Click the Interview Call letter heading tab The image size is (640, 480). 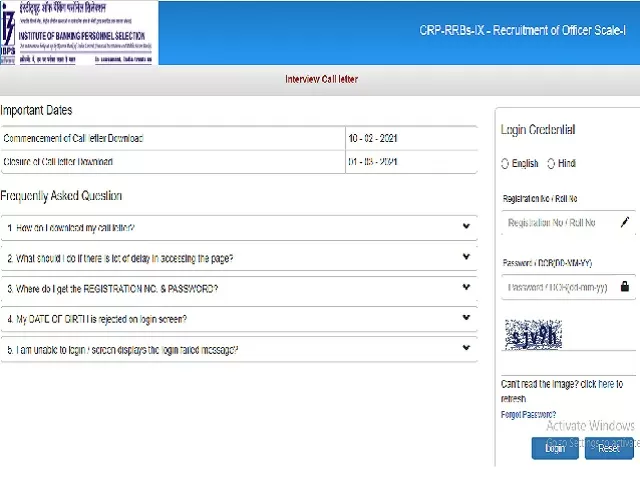321,79
